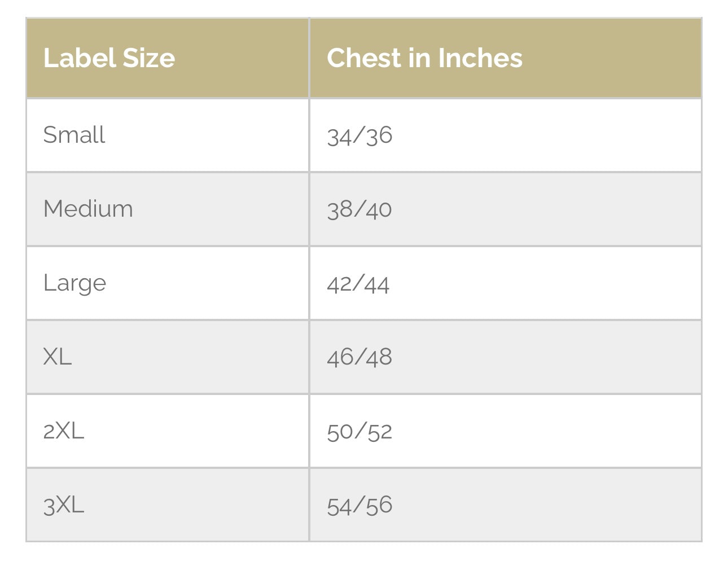Click the 50/52 chest measurement

(359, 431)
